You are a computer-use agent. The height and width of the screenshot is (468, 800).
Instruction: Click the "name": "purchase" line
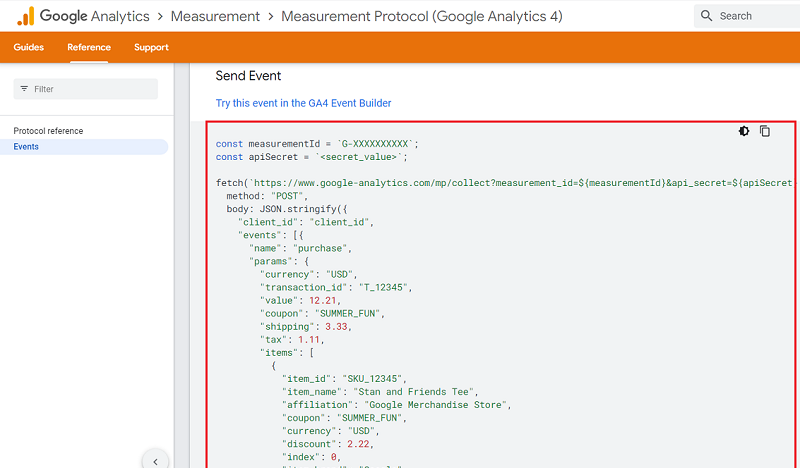(300, 248)
